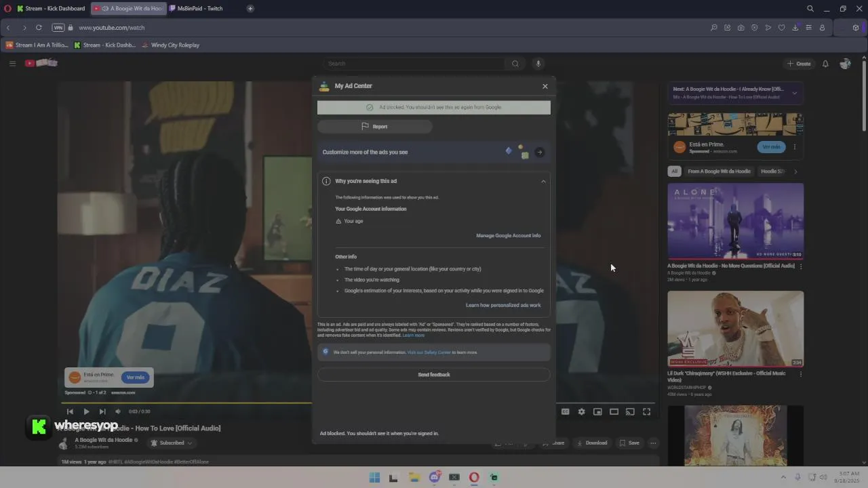
Task: Click the VPN badge in address bar
Action: (x=58, y=28)
